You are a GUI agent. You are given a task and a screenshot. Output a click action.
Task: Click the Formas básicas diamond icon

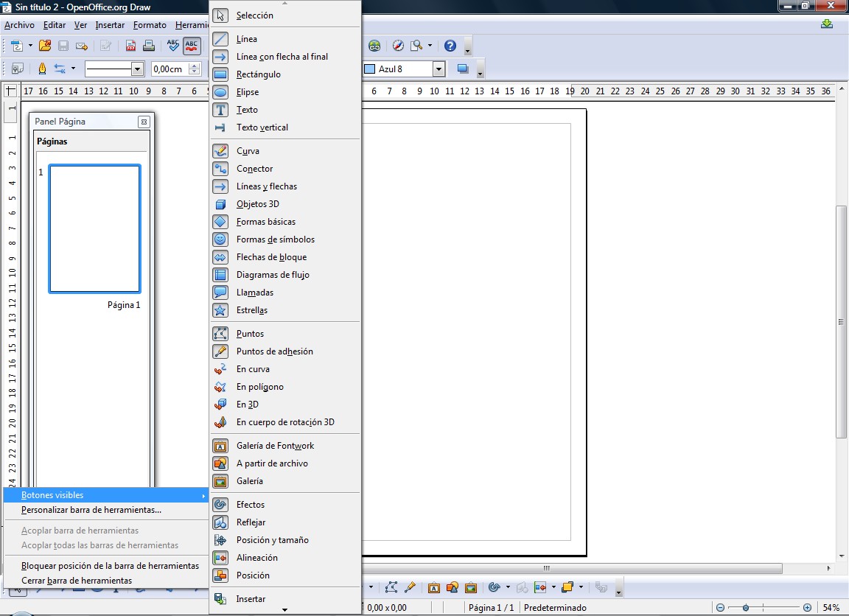click(220, 222)
